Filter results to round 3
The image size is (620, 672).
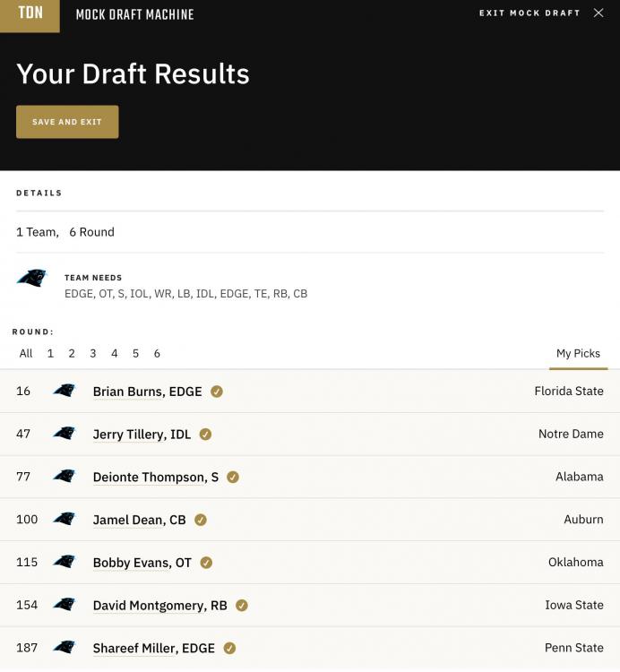click(93, 353)
